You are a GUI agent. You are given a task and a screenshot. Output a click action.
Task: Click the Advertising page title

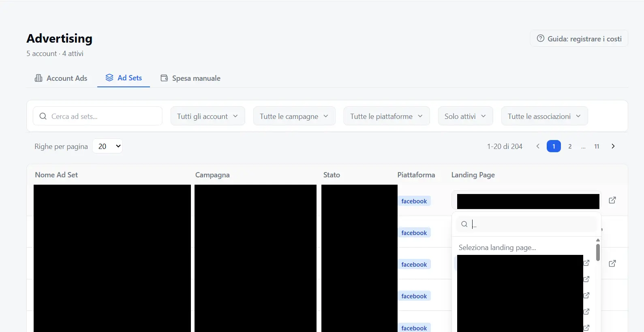click(60, 38)
